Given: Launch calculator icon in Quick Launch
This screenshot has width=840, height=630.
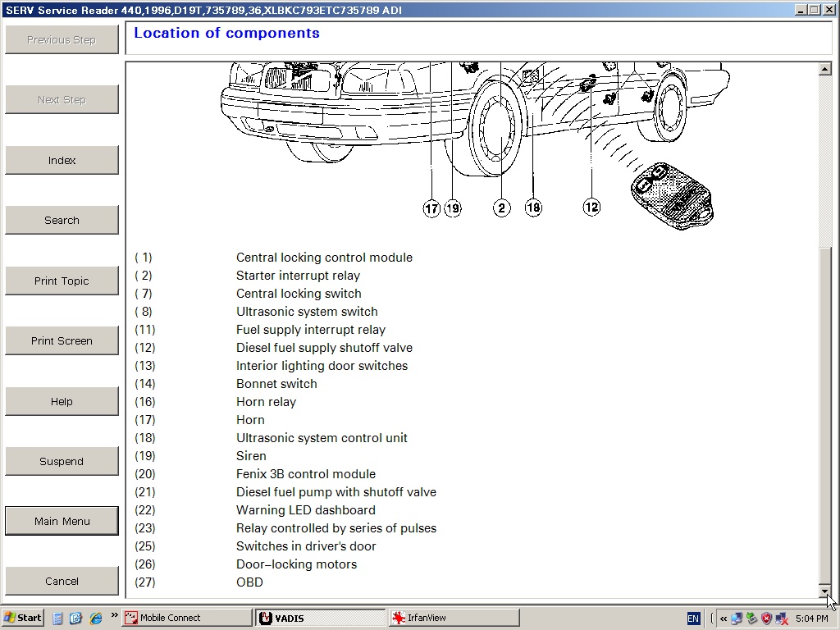Looking at the screenshot, I should point(58,619).
